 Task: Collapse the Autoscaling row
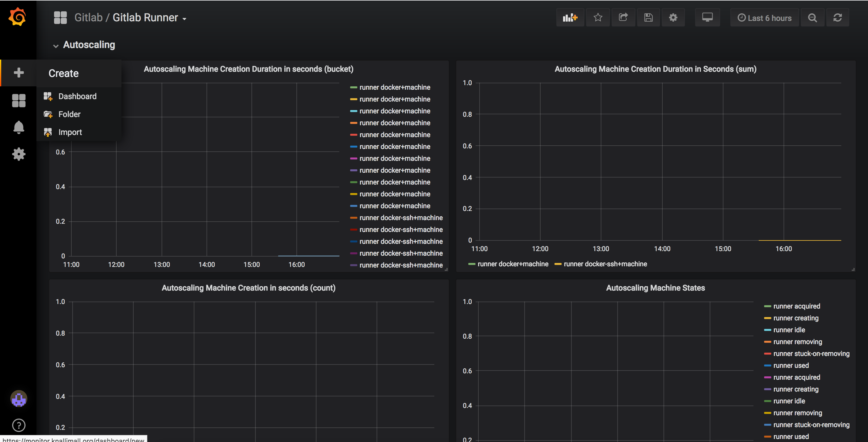pyautogui.click(x=89, y=45)
